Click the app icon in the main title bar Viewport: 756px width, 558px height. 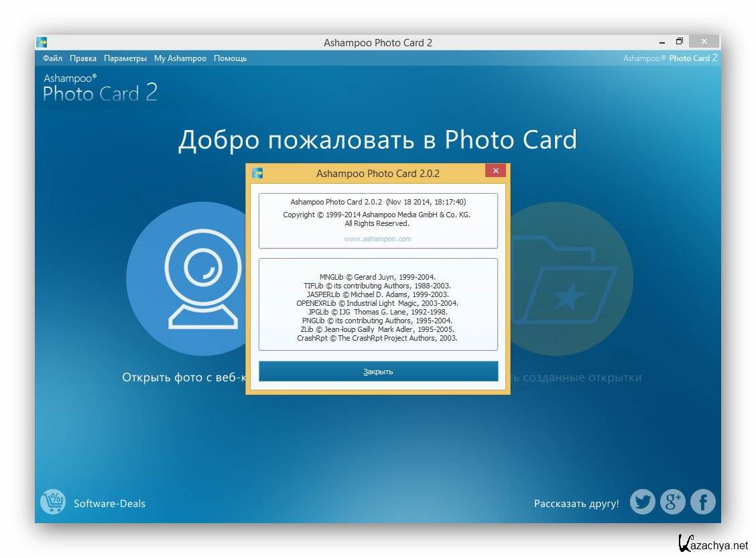tap(42, 42)
